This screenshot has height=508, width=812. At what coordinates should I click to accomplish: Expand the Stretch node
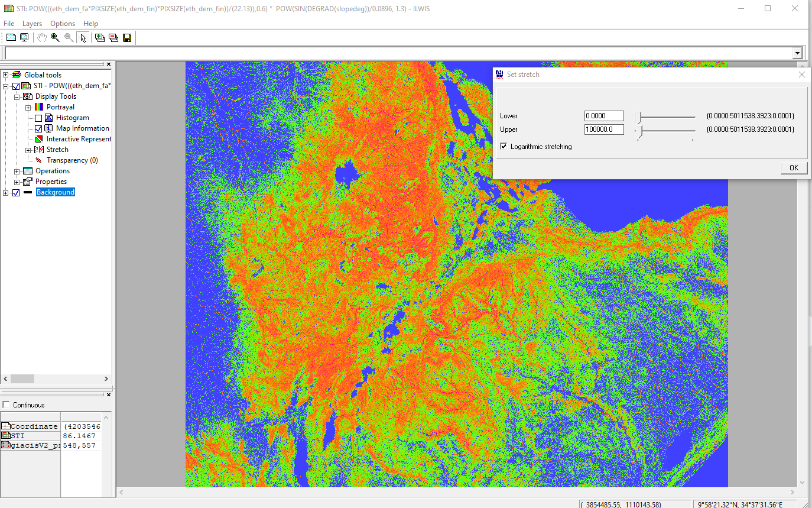pyautogui.click(x=28, y=150)
